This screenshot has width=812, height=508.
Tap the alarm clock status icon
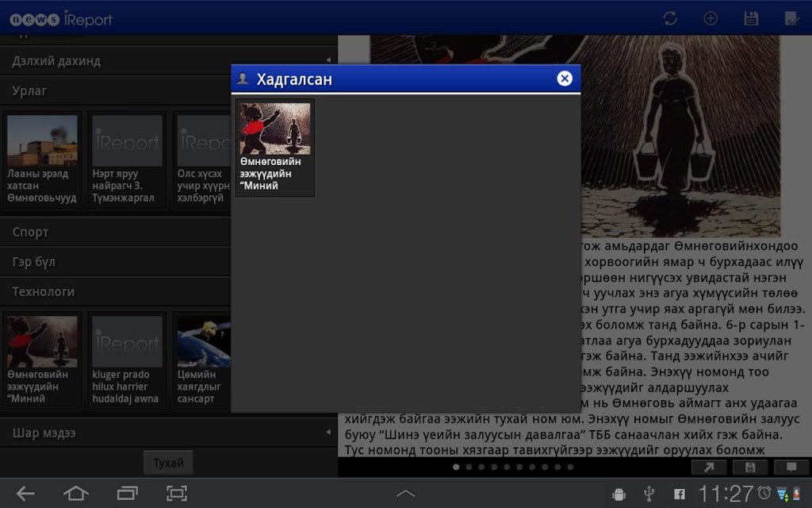764,492
